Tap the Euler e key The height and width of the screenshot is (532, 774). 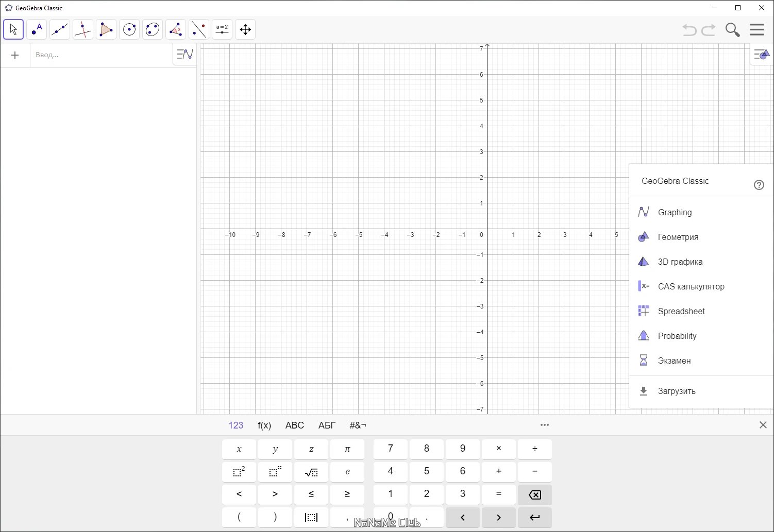(347, 472)
